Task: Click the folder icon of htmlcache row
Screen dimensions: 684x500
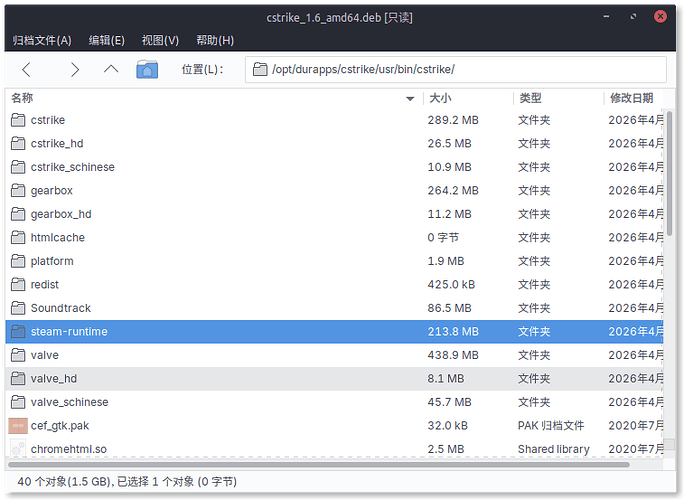Action: (18, 238)
